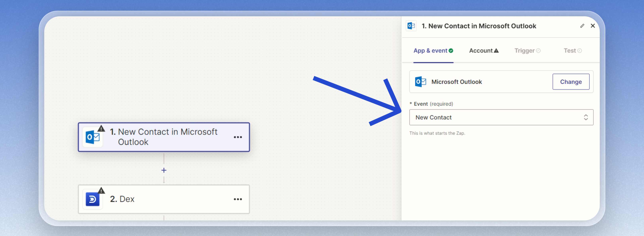Screen dimensions: 644x236
Task: Click the Outlook icon on step 1 card
Action: (92, 137)
